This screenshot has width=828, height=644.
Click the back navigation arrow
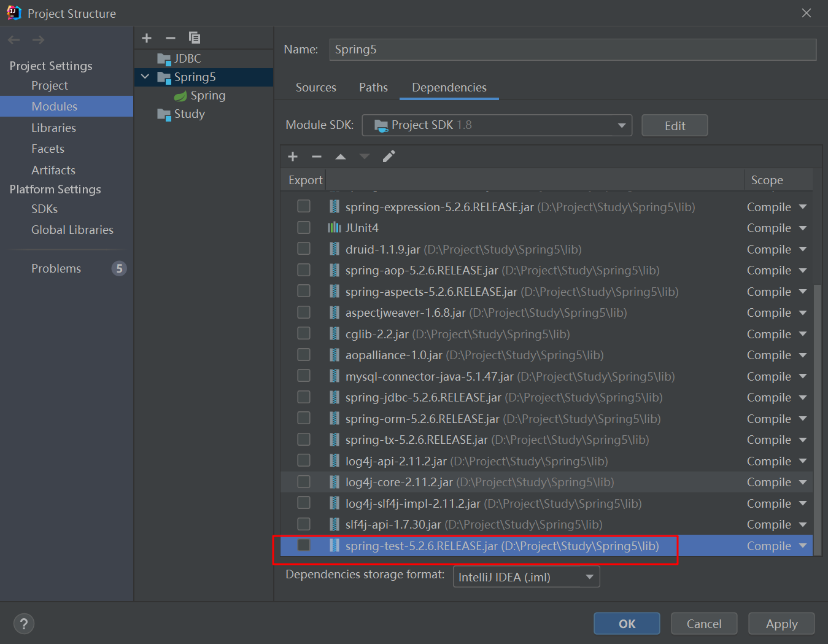click(14, 40)
